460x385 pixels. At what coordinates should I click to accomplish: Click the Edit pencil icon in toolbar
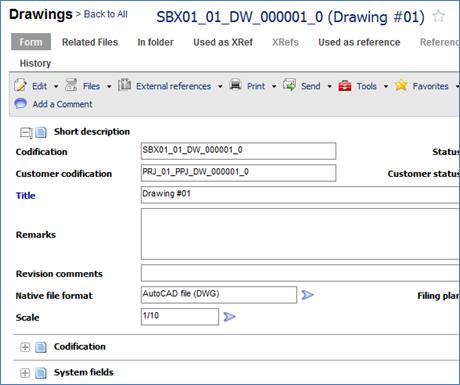click(x=21, y=85)
